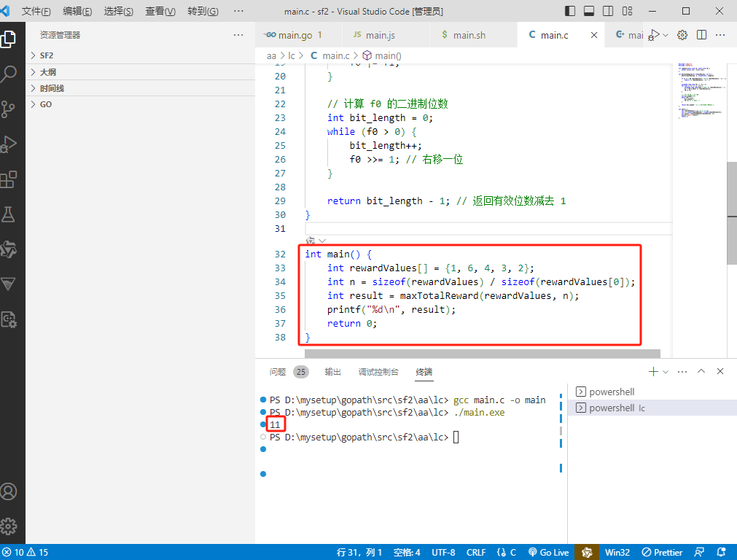
Task: Toggle the bottom panel layout icon
Action: pos(588,11)
